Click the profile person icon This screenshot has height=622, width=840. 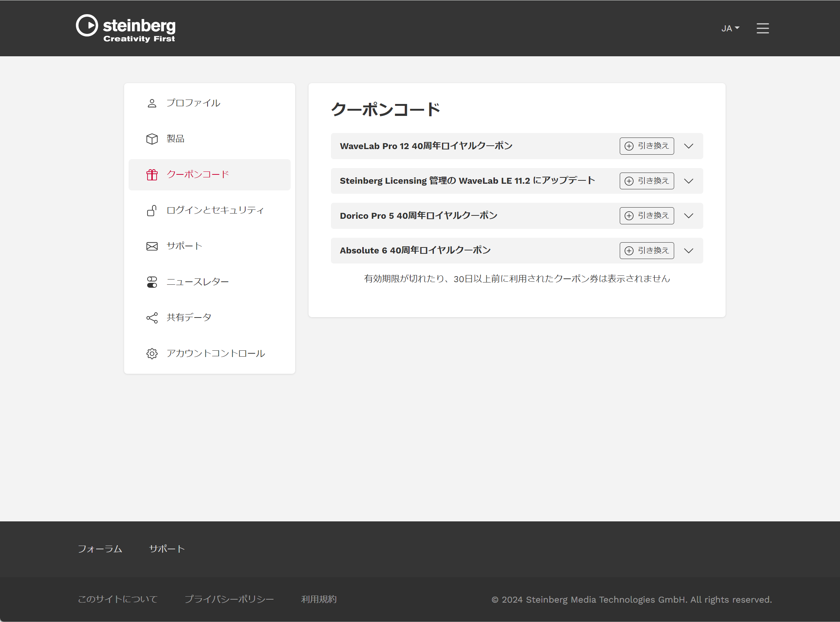152,103
